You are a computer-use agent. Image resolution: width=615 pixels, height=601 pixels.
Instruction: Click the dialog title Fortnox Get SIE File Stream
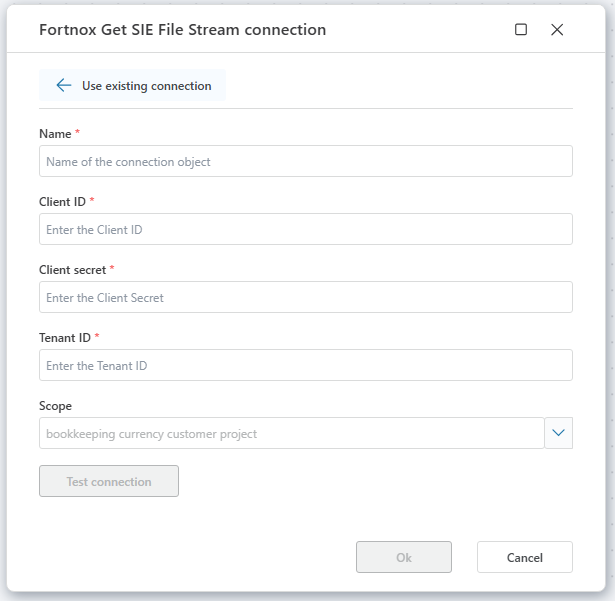click(182, 30)
